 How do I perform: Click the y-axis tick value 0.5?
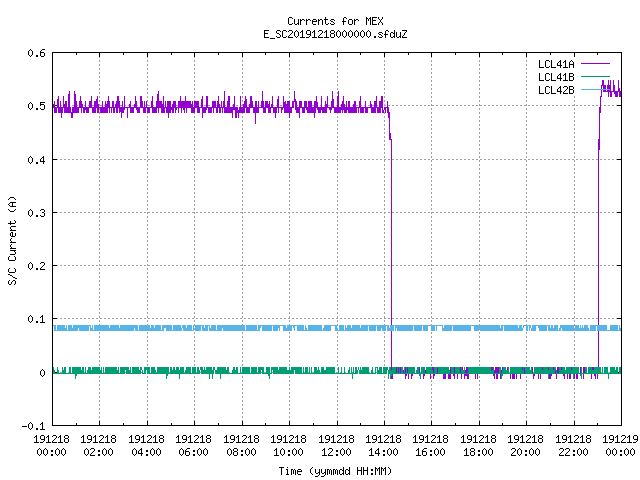36,106
